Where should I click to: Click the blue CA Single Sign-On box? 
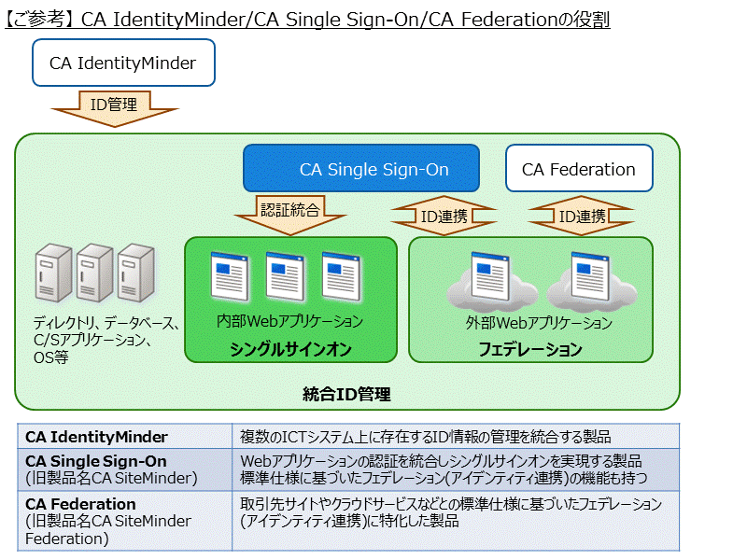(x=361, y=169)
